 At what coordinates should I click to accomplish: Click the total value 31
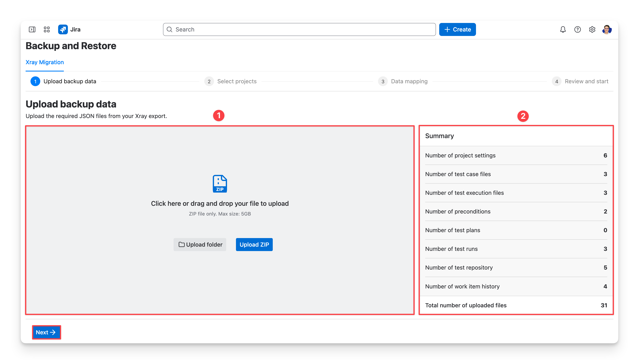pos(604,305)
